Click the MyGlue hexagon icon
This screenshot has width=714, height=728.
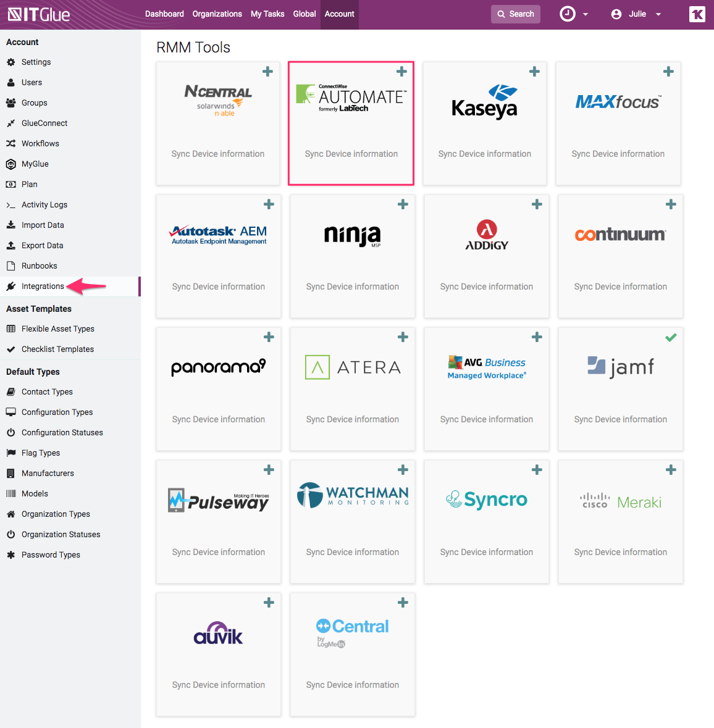click(11, 164)
